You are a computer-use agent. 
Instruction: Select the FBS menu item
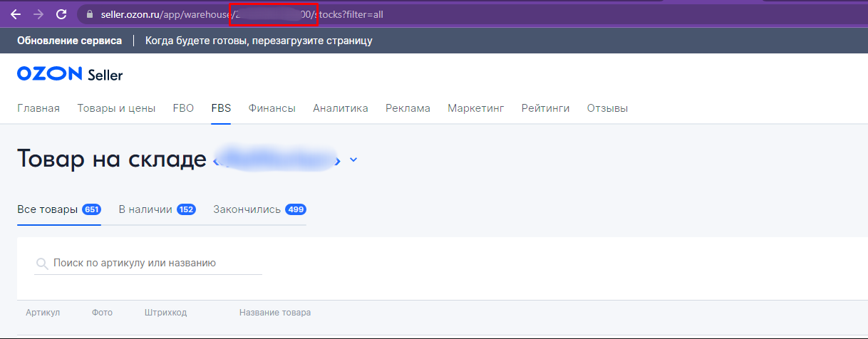pos(221,108)
